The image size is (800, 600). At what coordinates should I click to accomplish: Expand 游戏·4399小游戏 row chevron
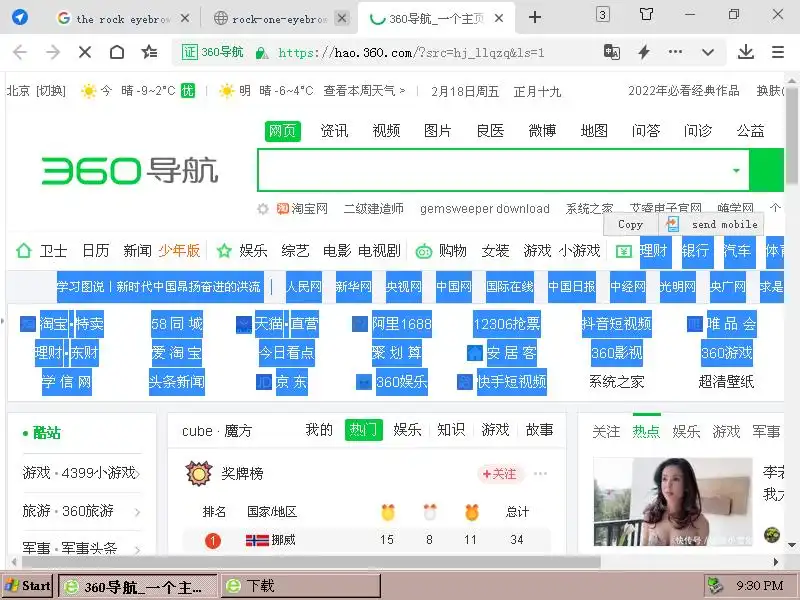[x=137, y=474]
